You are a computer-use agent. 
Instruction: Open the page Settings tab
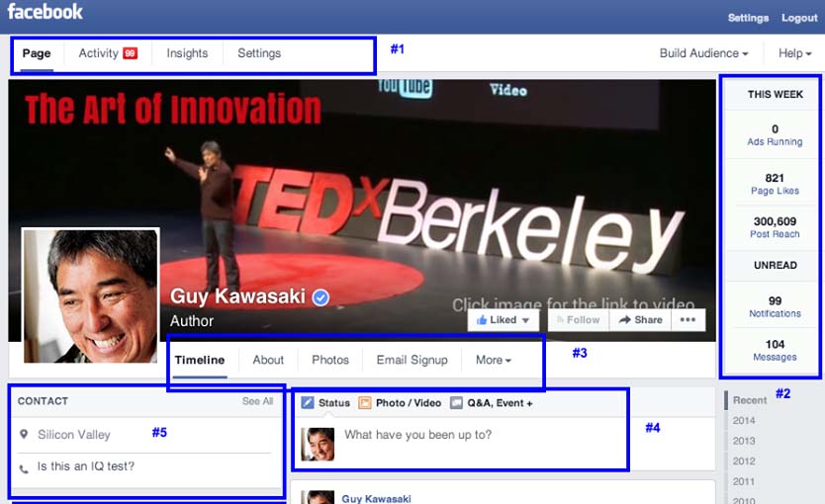pyautogui.click(x=259, y=53)
